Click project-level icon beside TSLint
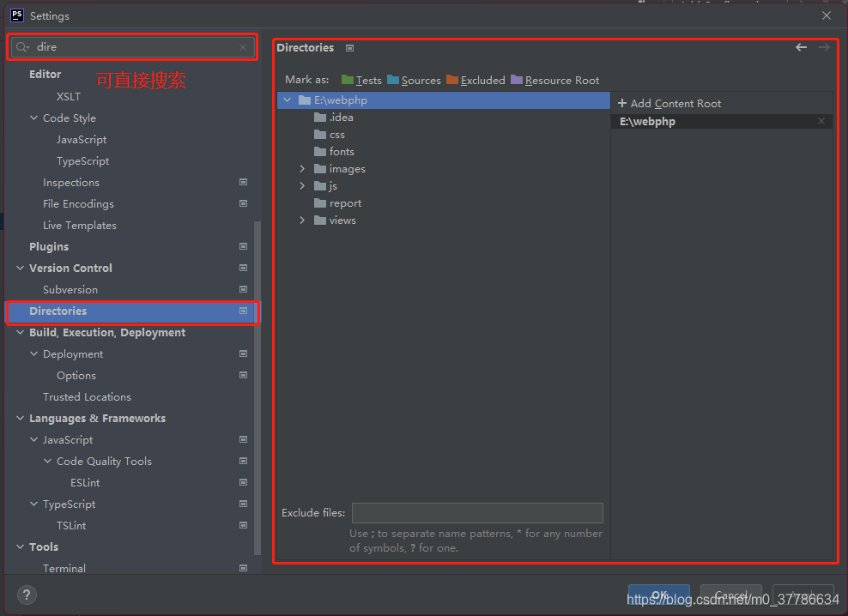 pyautogui.click(x=244, y=525)
